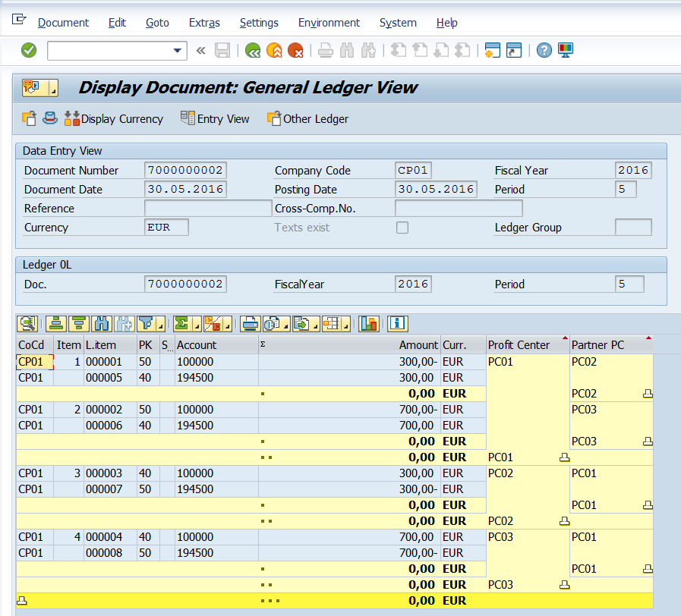Viewport: 681px width, 616px height.
Task: Click the green Enter checkmark icon
Action: tap(29, 50)
